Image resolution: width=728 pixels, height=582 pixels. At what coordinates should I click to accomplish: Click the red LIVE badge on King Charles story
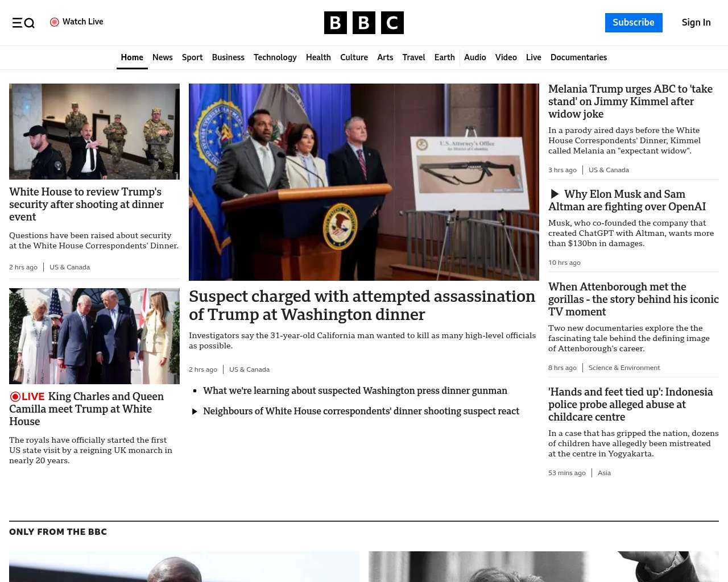[27, 397]
